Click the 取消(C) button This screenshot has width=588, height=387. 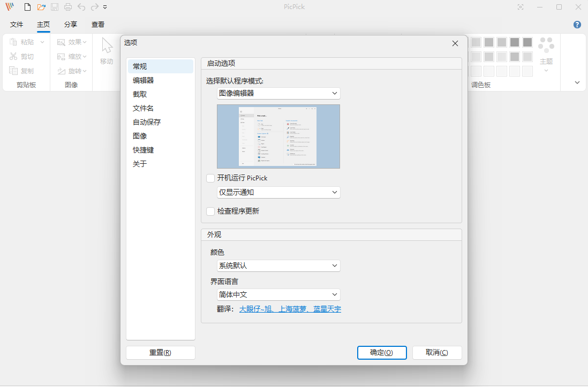pos(437,353)
